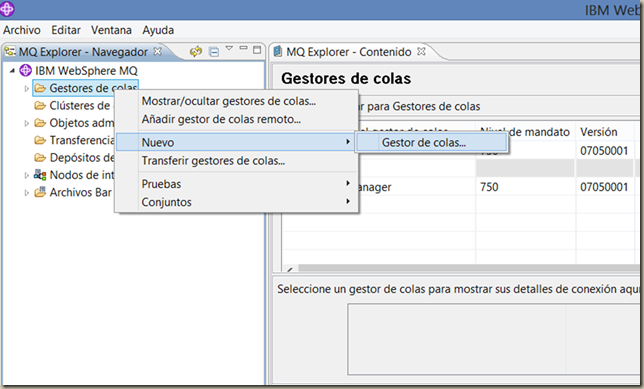Open the Archivo menu
The width and height of the screenshot is (644, 389).
click(22, 30)
